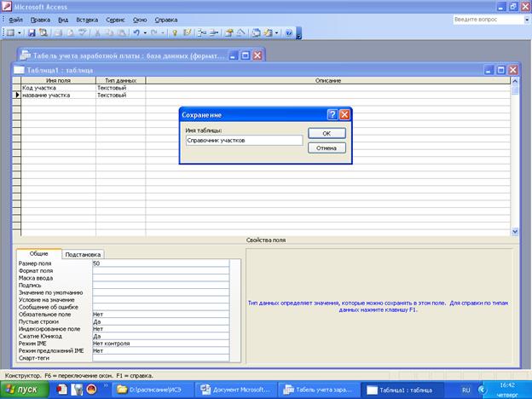Click the help button in Сохранение dialog
The width and height of the screenshot is (532, 399).
[x=332, y=113]
